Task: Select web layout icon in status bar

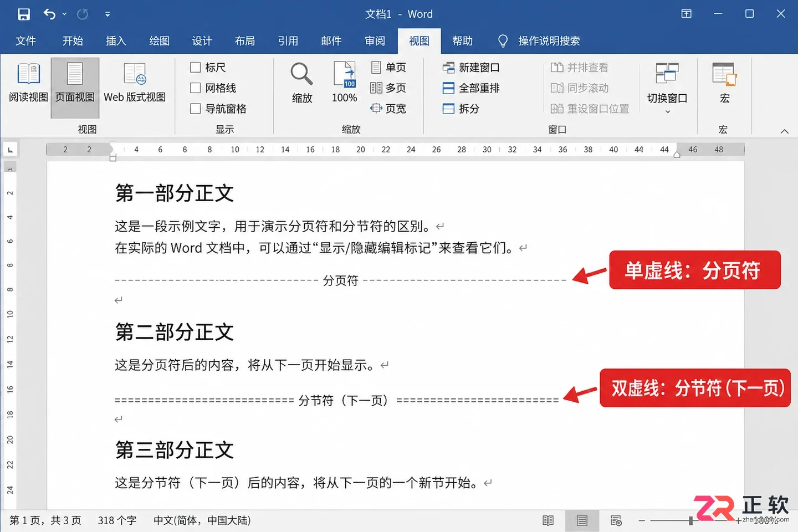Action: click(616, 520)
